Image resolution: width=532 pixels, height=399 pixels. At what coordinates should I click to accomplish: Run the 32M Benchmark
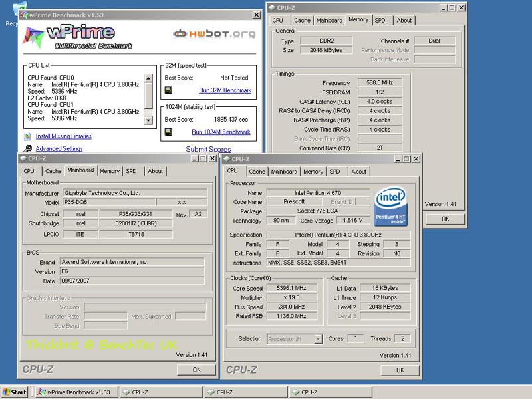tap(225, 90)
